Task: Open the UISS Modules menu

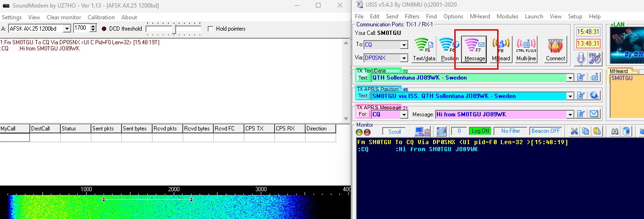Action: [x=507, y=16]
